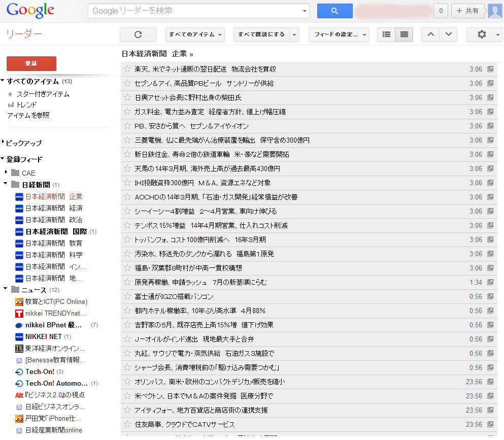Image resolution: width=504 pixels, height=440 pixels.
Task: Open the profile avatar icon
Action: pyautogui.click(x=495, y=11)
